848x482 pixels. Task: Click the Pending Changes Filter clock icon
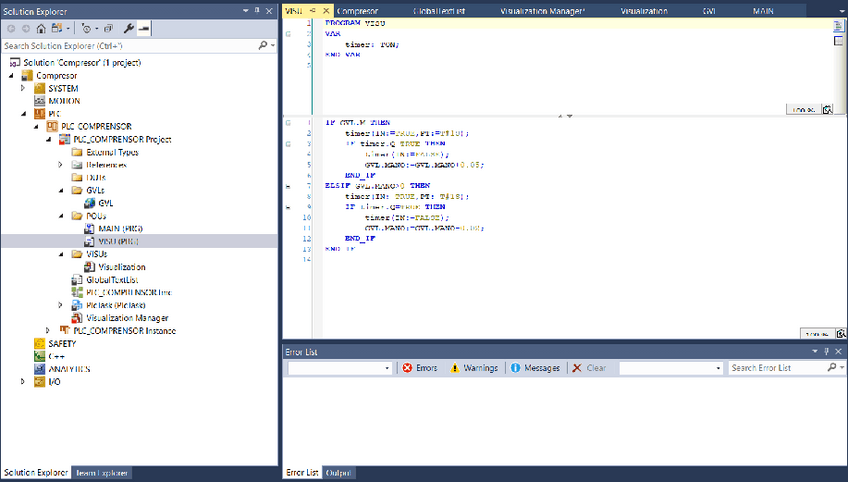click(86, 28)
